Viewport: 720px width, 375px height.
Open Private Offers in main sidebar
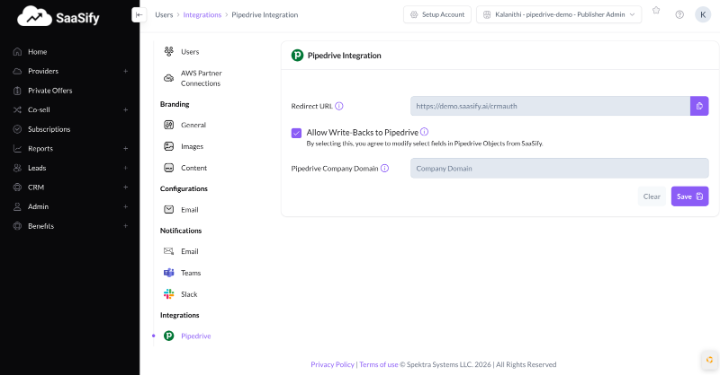(50, 90)
